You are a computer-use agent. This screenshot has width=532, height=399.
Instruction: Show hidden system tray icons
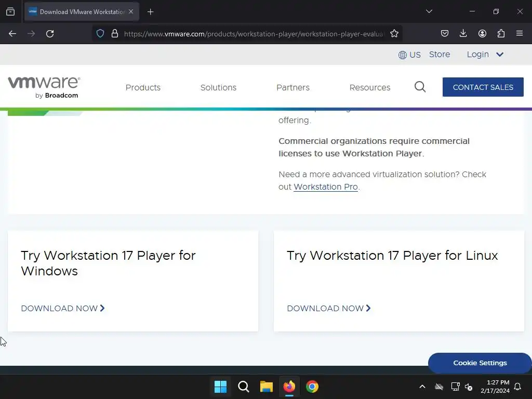[x=422, y=387]
